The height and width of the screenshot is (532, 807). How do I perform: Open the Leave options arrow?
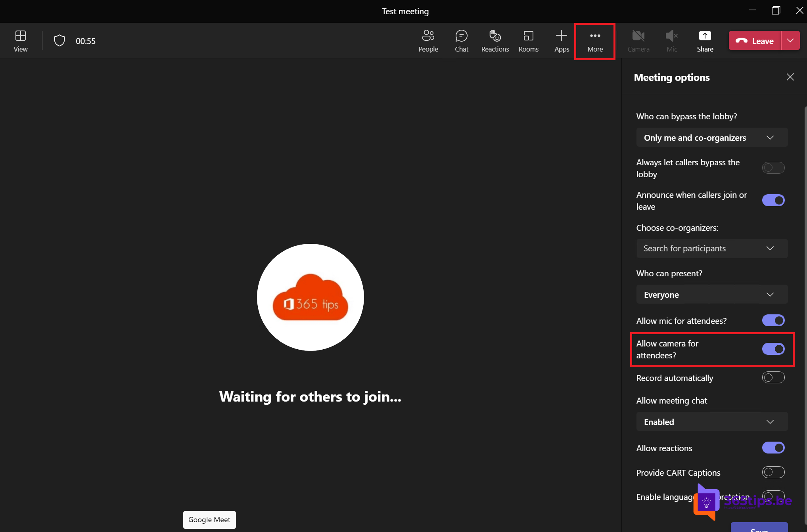click(790, 40)
